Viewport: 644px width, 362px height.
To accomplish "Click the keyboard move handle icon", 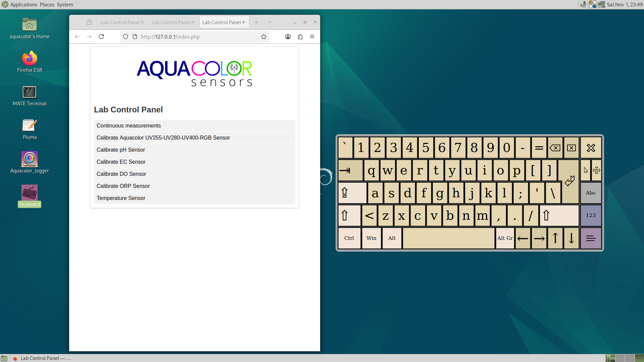I will click(596, 170).
